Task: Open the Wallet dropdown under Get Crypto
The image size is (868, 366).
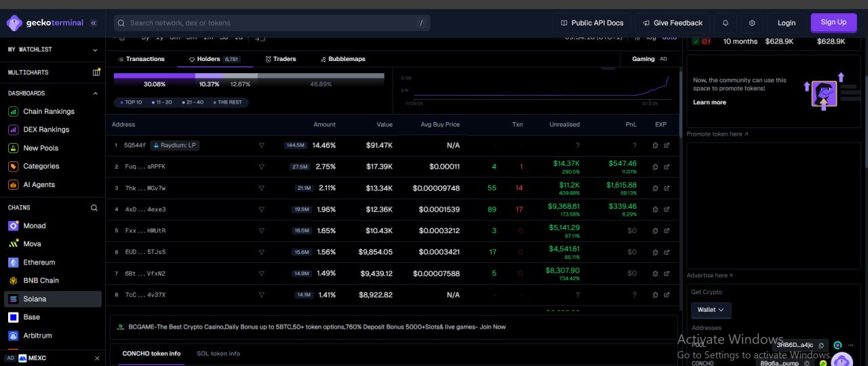Action: pyautogui.click(x=711, y=310)
